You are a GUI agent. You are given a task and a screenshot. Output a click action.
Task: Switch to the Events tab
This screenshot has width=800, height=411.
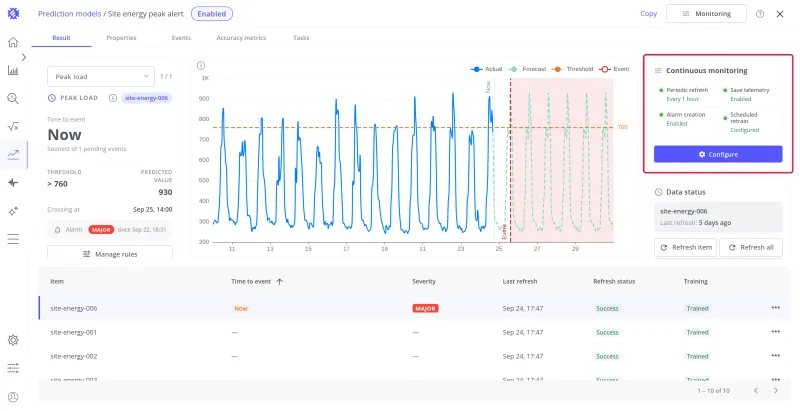click(181, 38)
